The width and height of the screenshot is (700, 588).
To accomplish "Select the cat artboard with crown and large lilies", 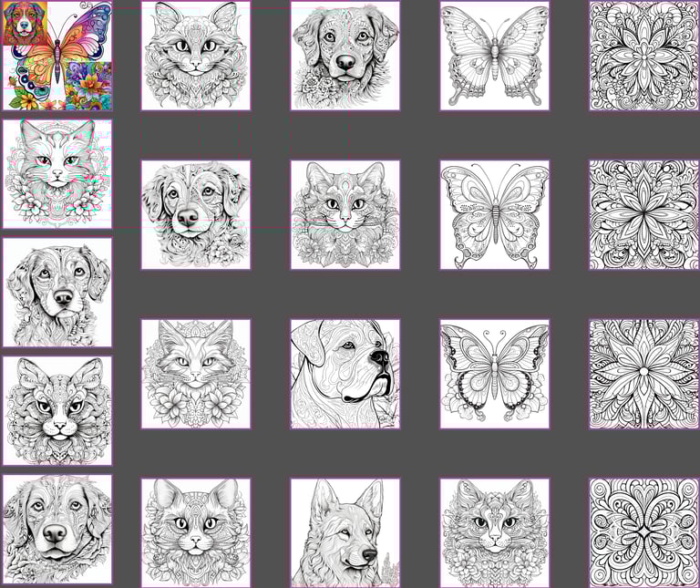I will click(196, 374).
